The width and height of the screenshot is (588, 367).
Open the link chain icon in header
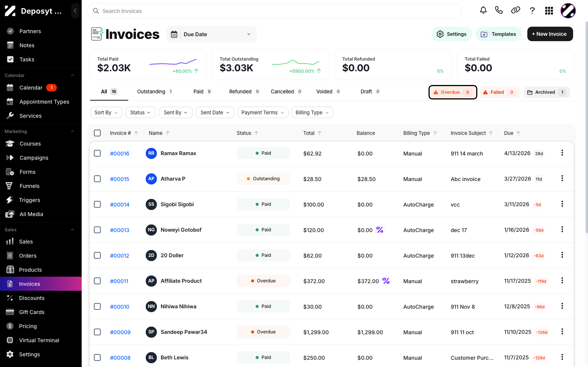pyautogui.click(x=516, y=10)
